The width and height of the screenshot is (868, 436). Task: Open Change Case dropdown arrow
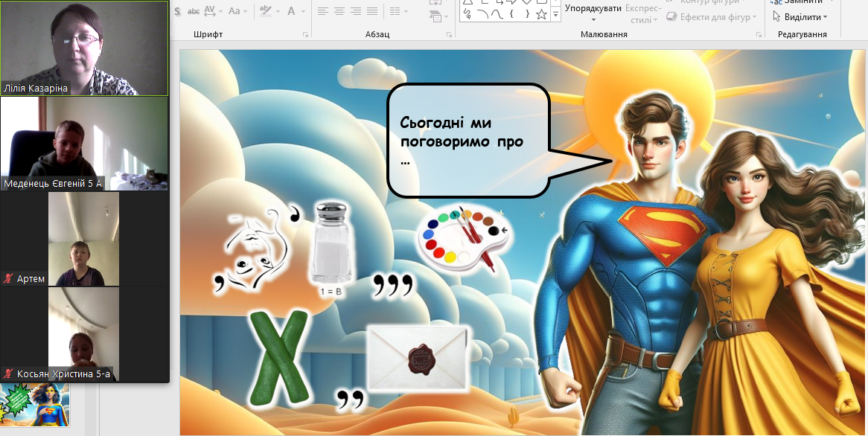point(245,11)
